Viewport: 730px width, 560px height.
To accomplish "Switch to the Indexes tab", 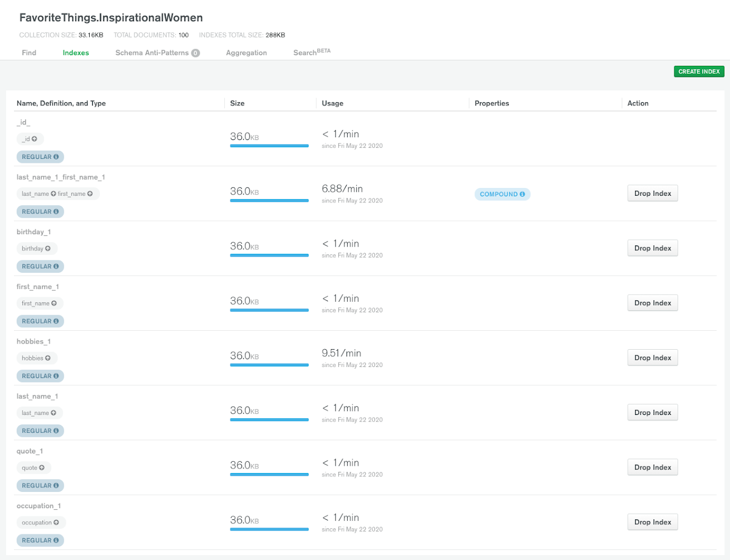I will (x=76, y=53).
